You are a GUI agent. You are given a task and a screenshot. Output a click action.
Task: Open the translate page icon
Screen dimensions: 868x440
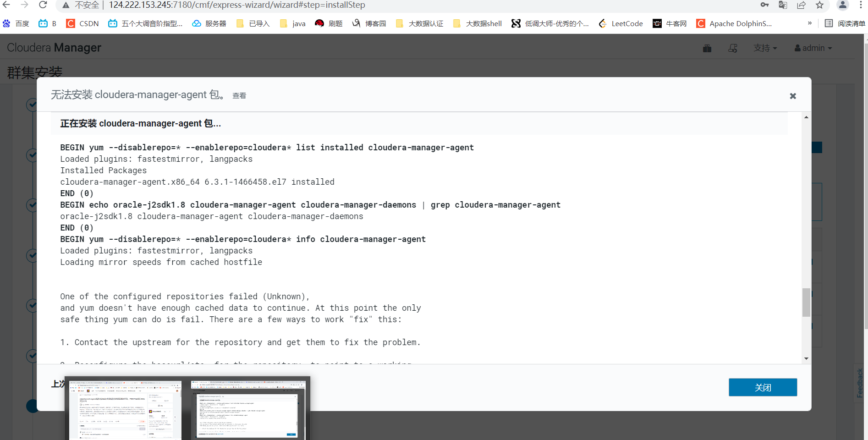coord(783,5)
